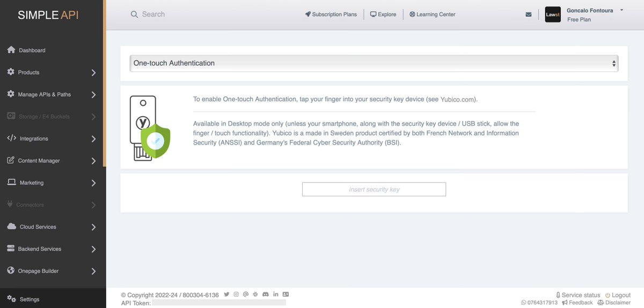Click the Free Plan label

(579, 19)
